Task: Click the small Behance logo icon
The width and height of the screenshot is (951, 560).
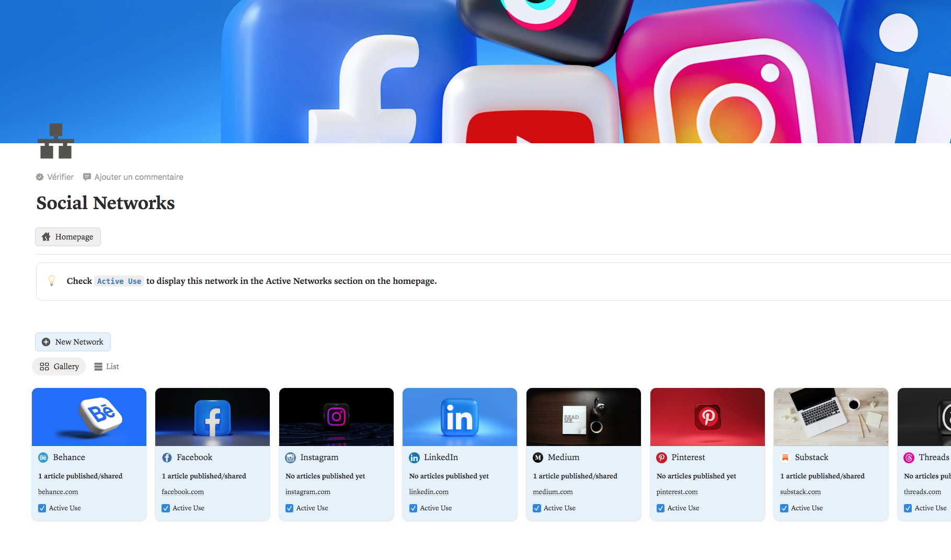Action: coord(43,458)
